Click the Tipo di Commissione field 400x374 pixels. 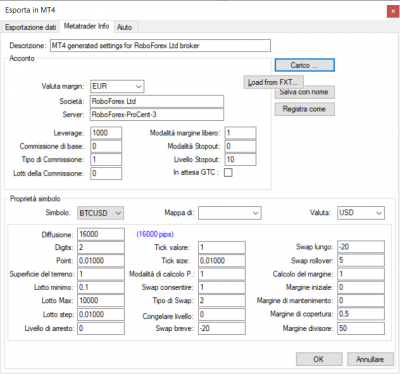click(x=106, y=160)
